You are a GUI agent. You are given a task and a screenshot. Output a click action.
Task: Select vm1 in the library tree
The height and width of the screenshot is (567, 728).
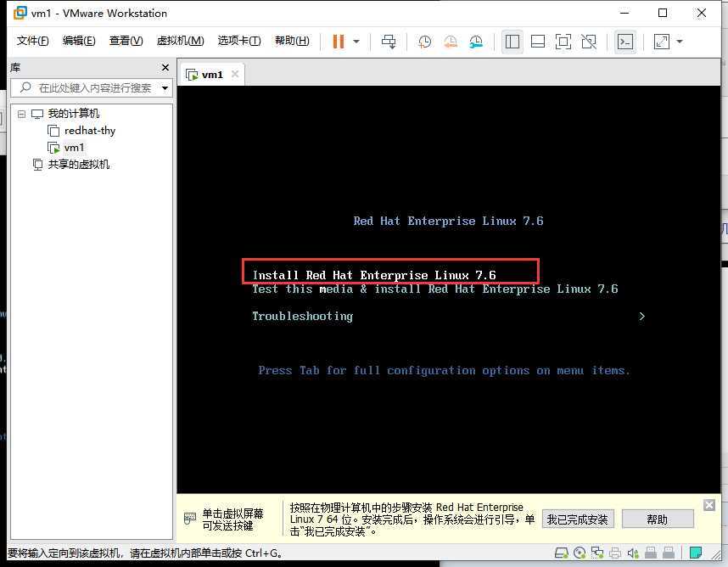coord(75,148)
